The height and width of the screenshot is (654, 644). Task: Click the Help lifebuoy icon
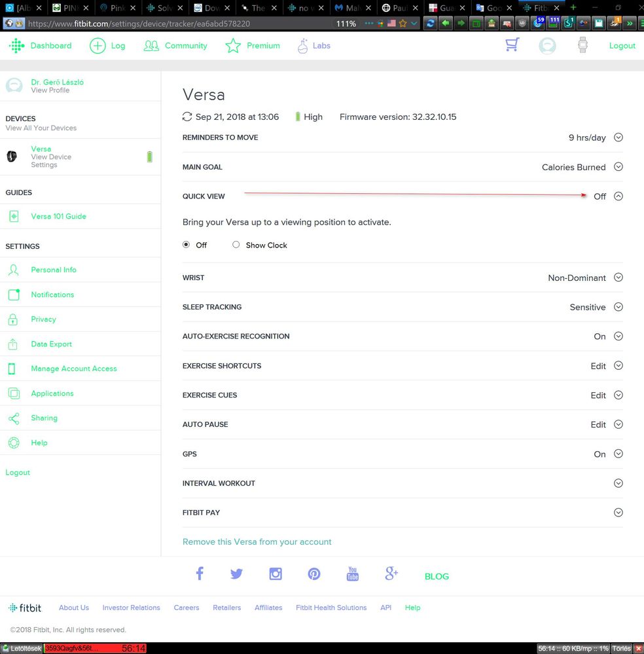[14, 443]
